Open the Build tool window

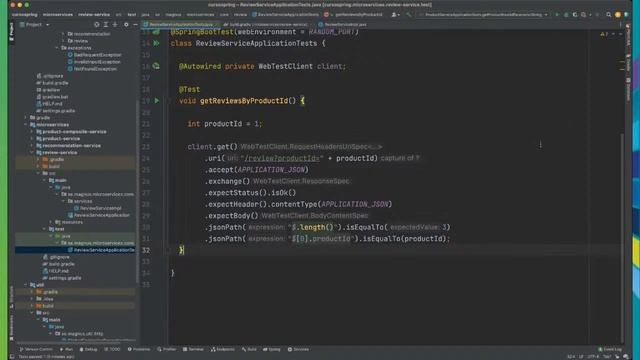(249, 349)
